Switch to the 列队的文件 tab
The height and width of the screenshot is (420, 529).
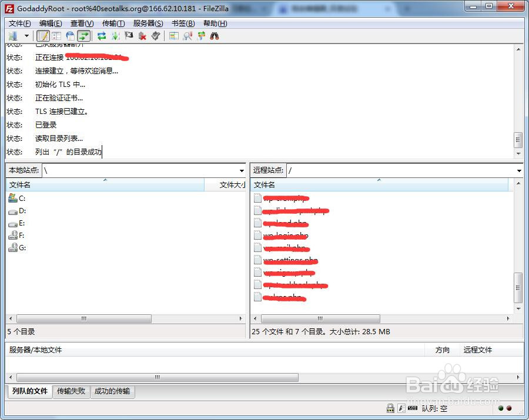[30, 391]
